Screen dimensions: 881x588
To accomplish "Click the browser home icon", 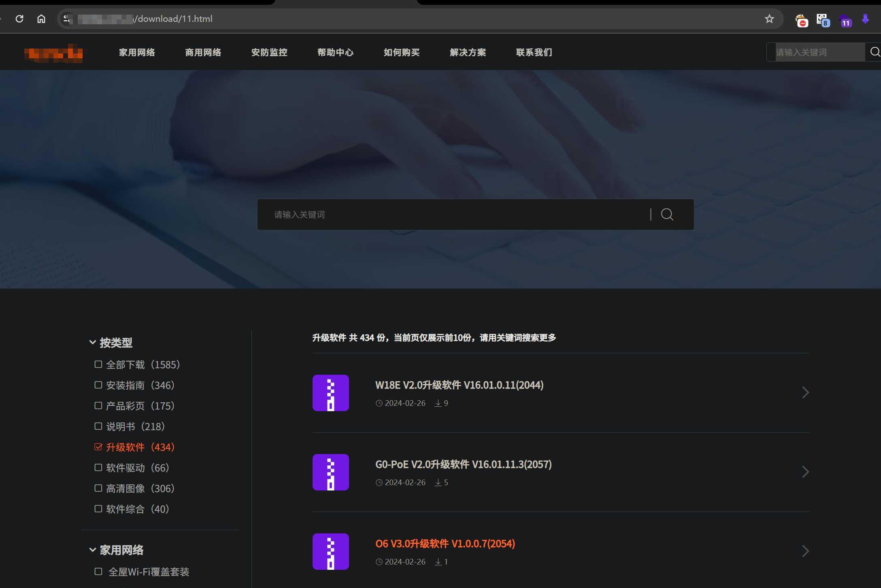I will coord(41,19).
